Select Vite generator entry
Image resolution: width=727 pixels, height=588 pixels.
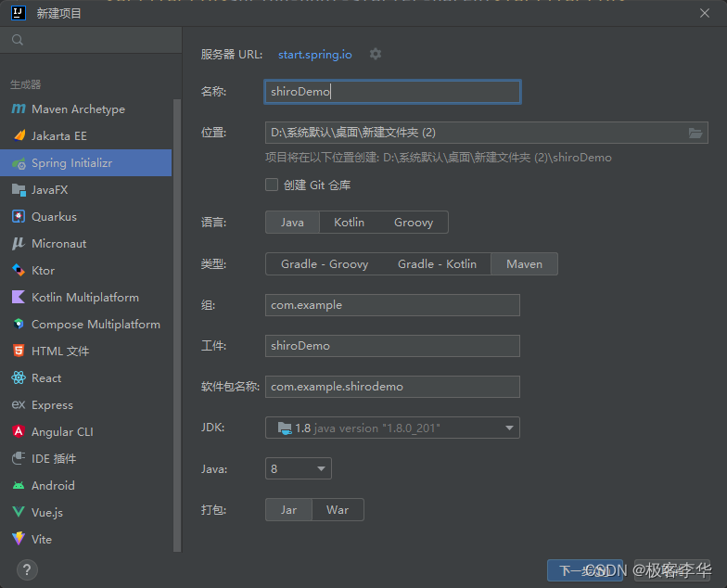85,540
